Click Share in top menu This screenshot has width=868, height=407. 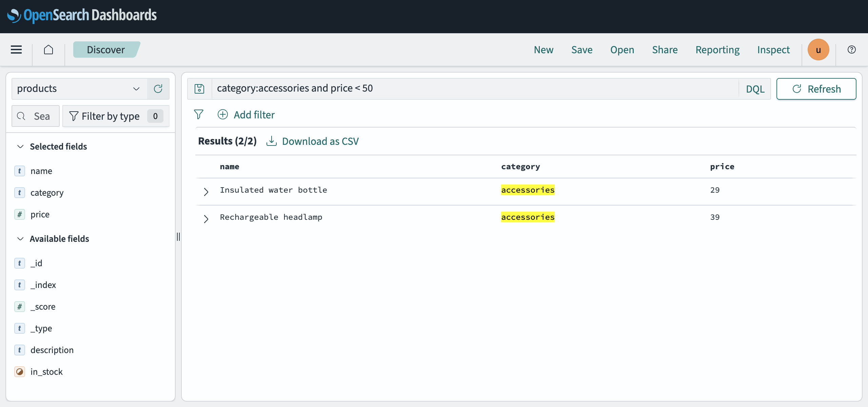(665, 50)
